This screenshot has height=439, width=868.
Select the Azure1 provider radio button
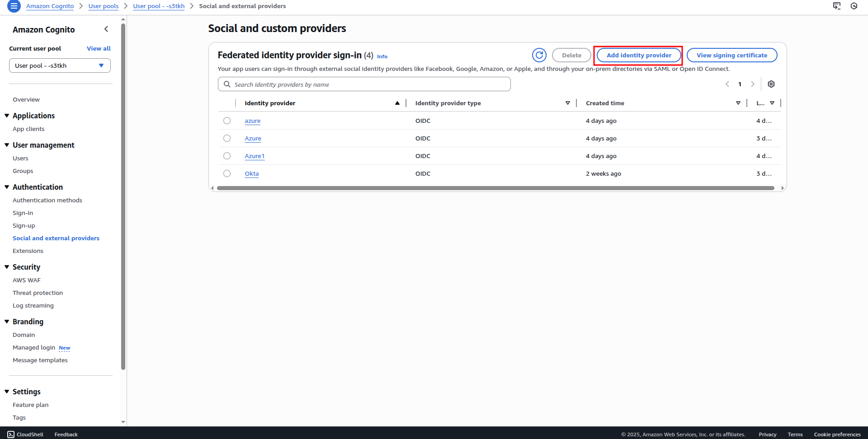(x=227, y=156)
